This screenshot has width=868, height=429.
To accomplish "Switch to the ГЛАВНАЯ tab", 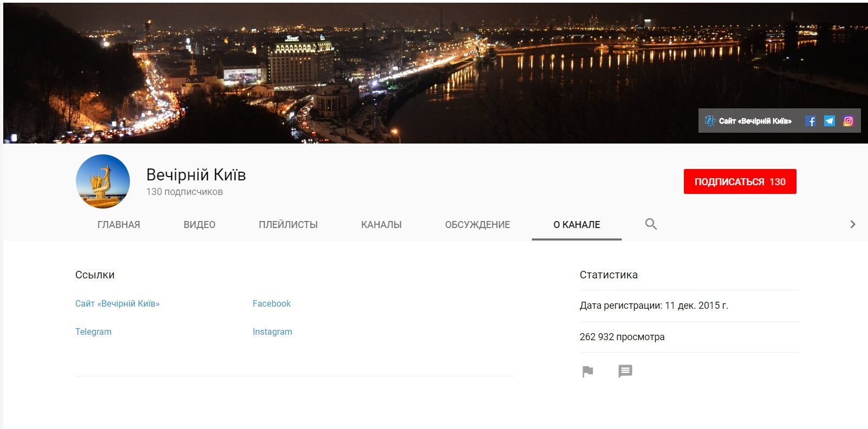I will click(119, 225).
